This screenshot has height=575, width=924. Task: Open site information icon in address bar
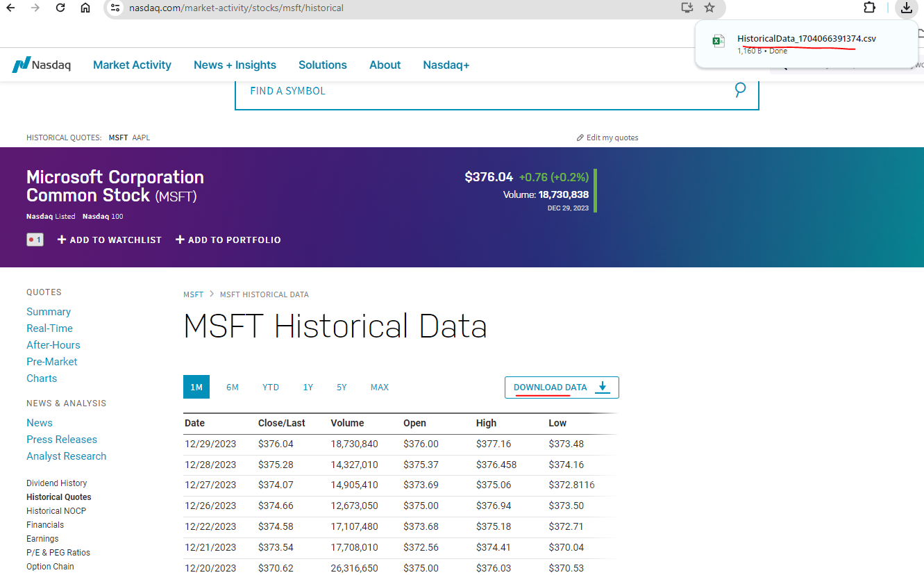115,8
